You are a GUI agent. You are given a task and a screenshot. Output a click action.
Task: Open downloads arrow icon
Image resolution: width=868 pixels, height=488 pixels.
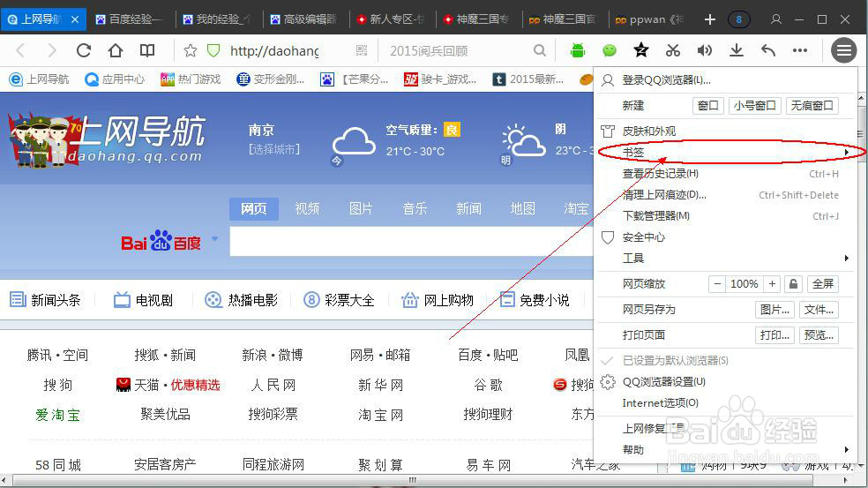coord(737,50)
